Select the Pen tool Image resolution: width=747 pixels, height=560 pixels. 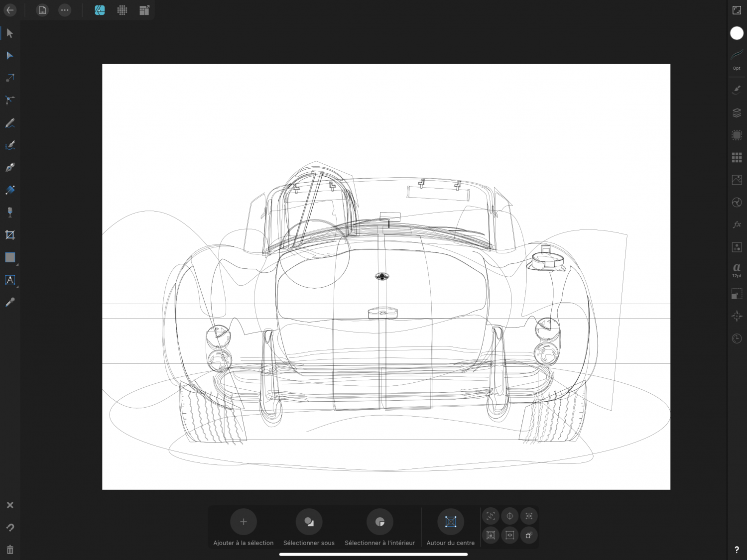coord(10,168)
